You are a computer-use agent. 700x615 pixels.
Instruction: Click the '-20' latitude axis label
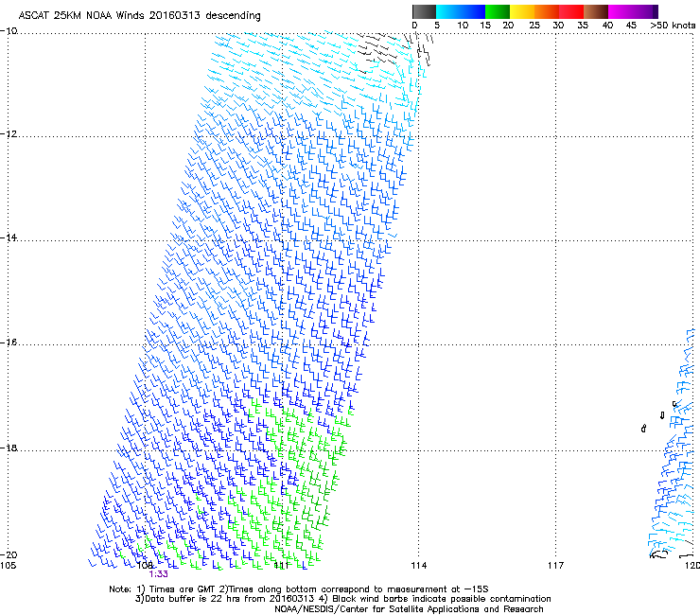(x=9, y=554)
